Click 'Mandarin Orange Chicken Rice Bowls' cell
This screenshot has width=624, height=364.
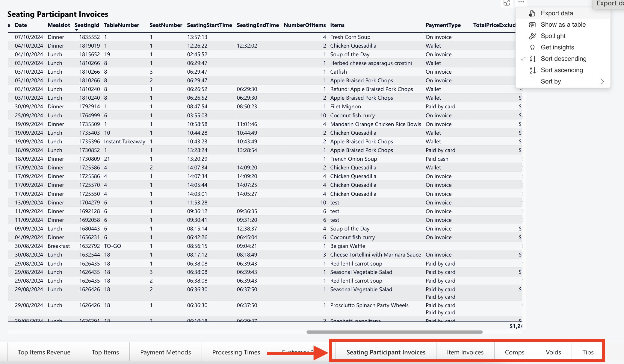(376, 124)
